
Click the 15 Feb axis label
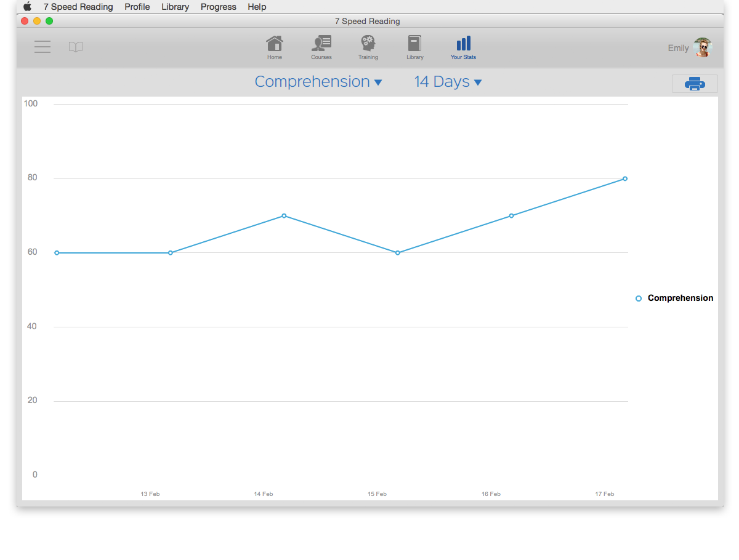coord(378,494)
